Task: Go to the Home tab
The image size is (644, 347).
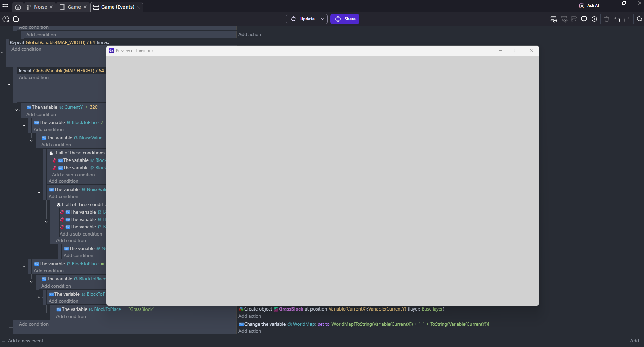Action: pos(18,7)
